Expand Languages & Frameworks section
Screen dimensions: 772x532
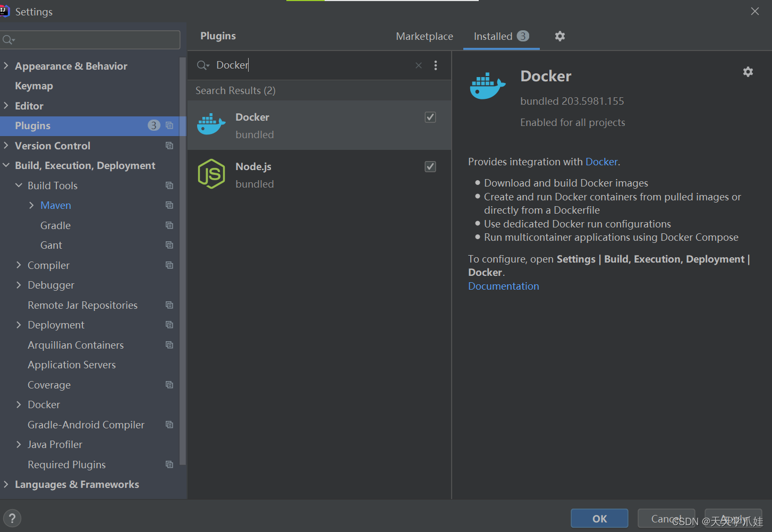point(6,484)
